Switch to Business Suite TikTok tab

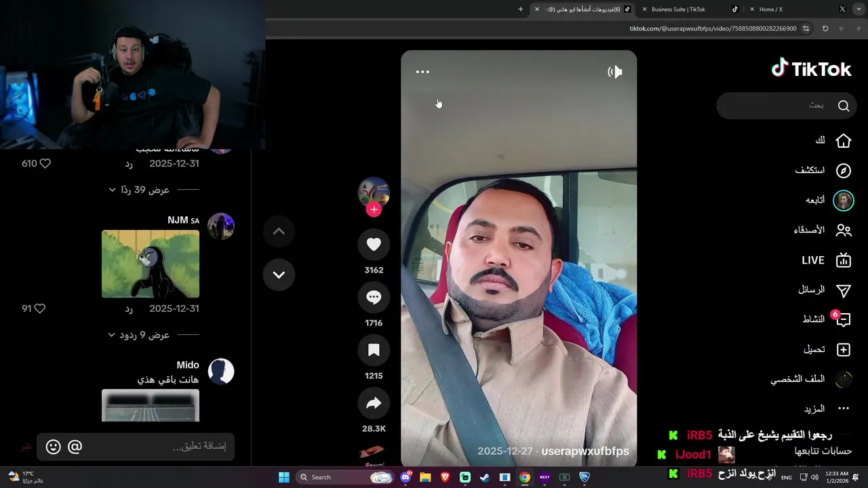678,9
